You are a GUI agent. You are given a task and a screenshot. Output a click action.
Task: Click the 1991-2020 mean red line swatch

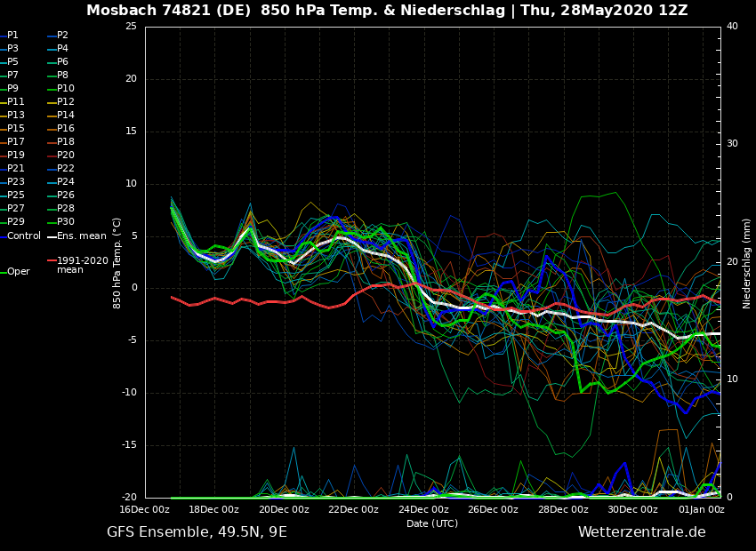click(52, 261)
